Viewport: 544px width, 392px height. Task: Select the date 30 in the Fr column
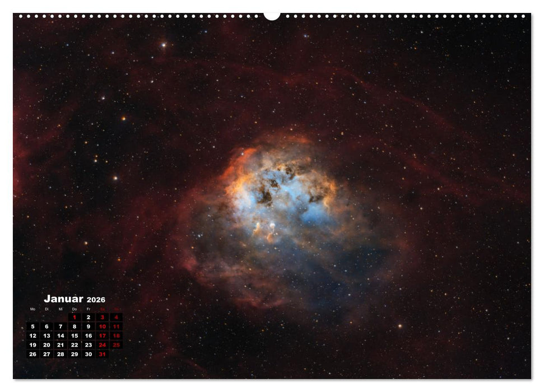[x=88, y=354]
